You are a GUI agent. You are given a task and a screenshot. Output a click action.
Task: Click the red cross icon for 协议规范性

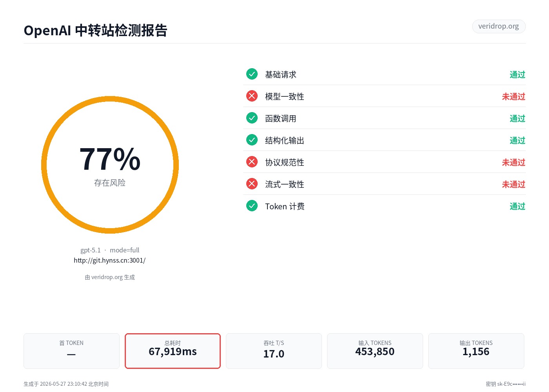252,162
